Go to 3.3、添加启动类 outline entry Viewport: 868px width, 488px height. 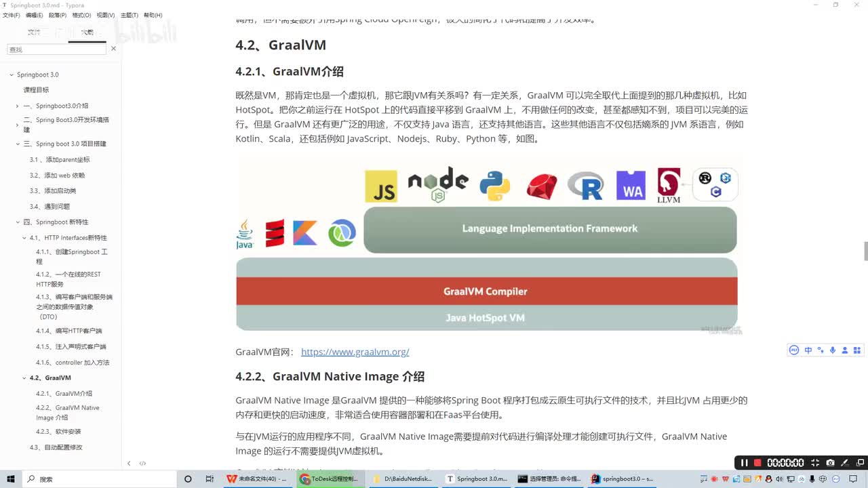click(x=53, y=190)
